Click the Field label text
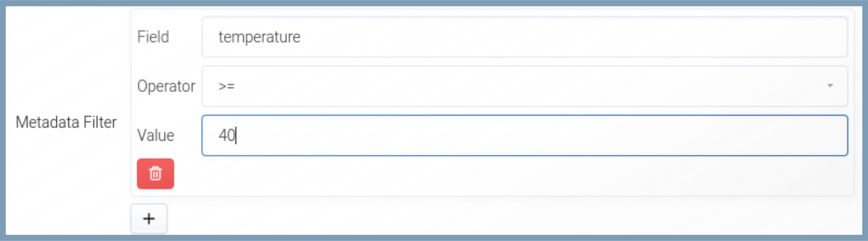 tap(153, 37)
